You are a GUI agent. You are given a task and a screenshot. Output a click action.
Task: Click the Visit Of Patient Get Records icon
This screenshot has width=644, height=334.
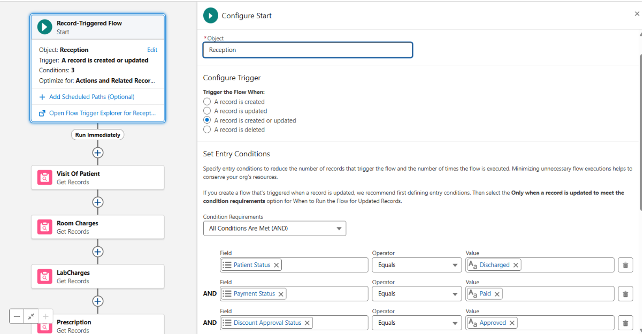(44, 178)
